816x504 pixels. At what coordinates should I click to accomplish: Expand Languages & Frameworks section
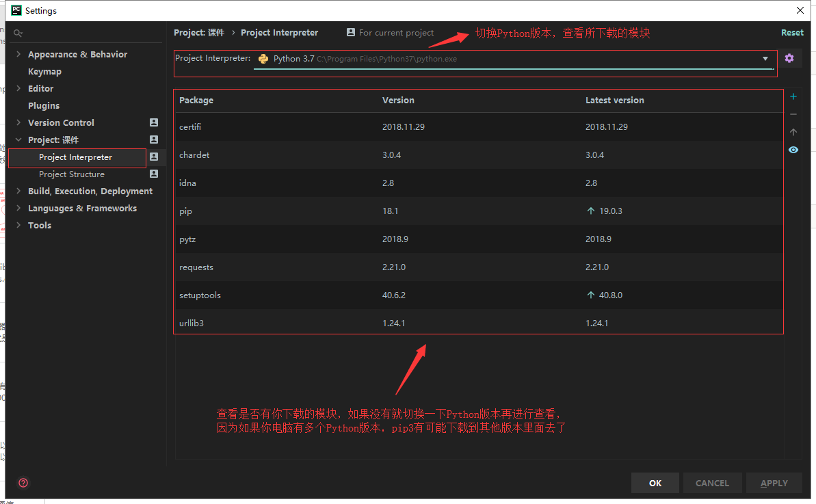tap(18, 208)
